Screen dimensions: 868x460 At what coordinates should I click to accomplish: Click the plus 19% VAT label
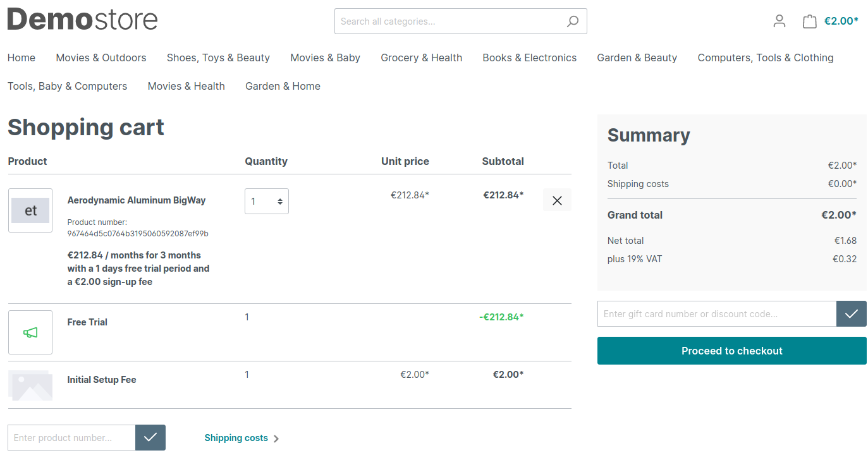click(635, 259)
